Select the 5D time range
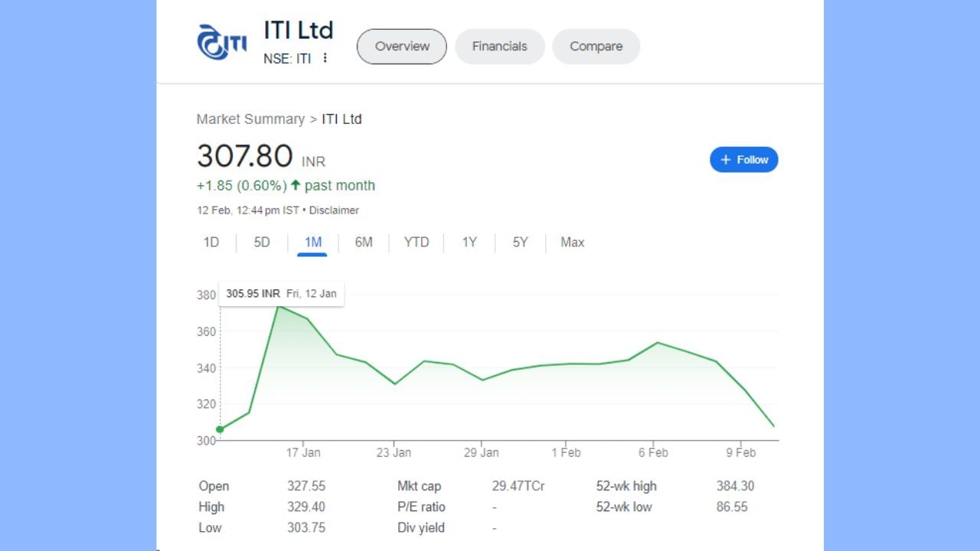 coord(262,242)
